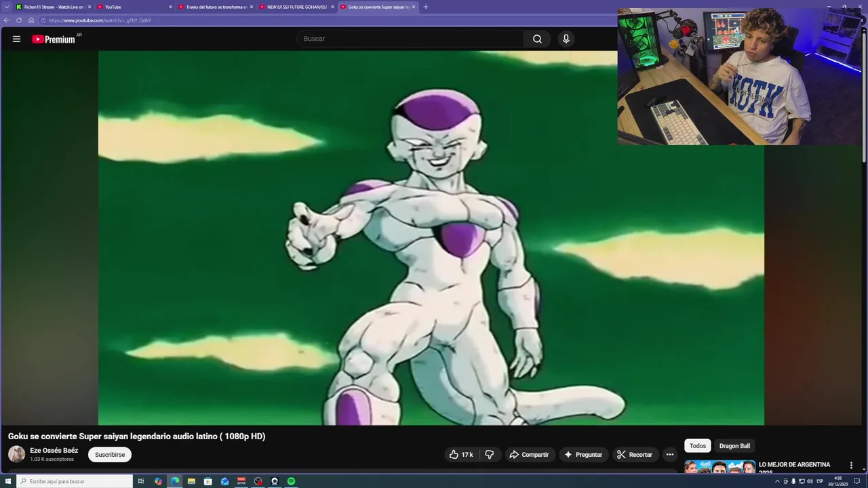Open Microsoft Store taskbar icon

click(208, 481)
